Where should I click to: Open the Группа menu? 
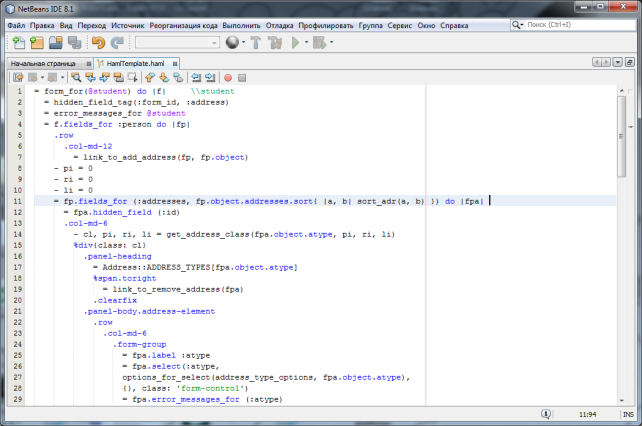tap(371, 25)
